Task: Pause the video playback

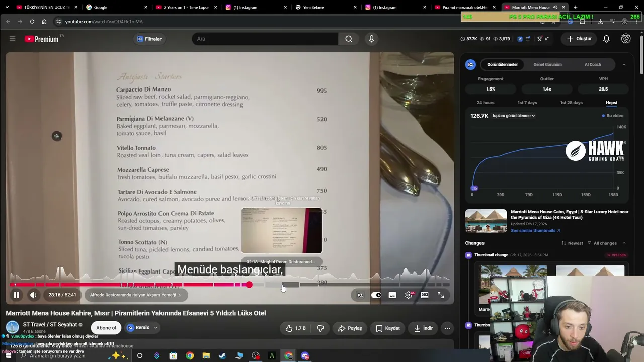Action: [16, 295]
